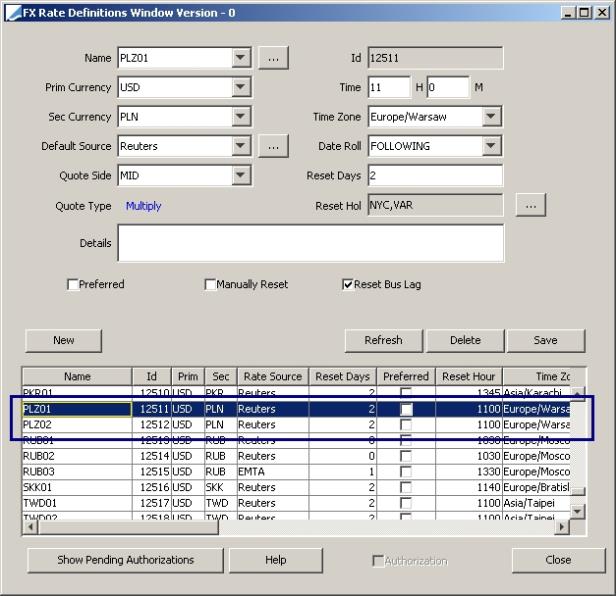
Task: Select the RUB03 row name cell
Action: click(77, 472)
